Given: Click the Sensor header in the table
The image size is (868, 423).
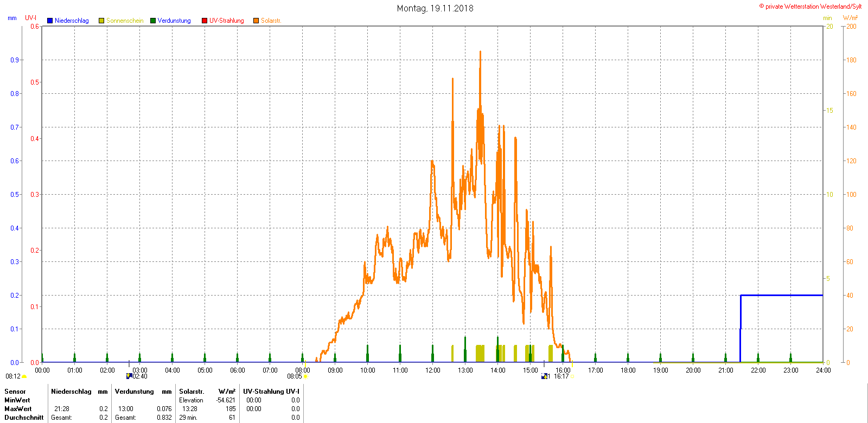Looking at the screenshot, I should coord(15,392).
